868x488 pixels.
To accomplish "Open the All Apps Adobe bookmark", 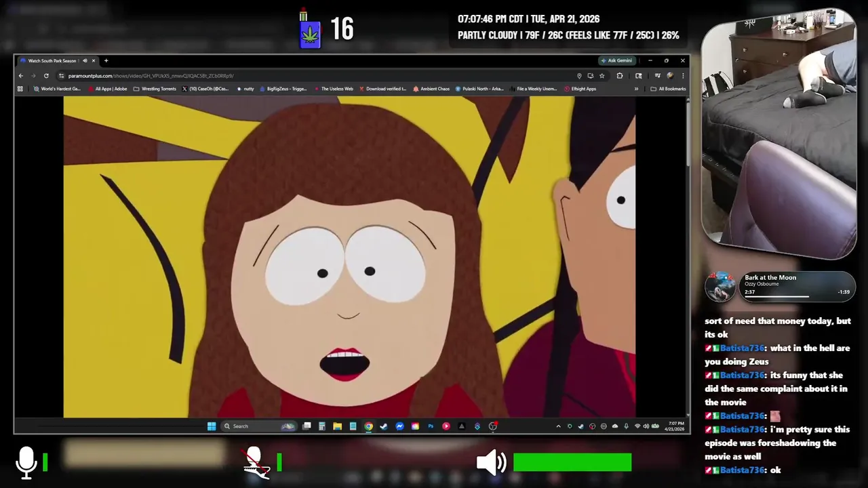I will [108, 89].
